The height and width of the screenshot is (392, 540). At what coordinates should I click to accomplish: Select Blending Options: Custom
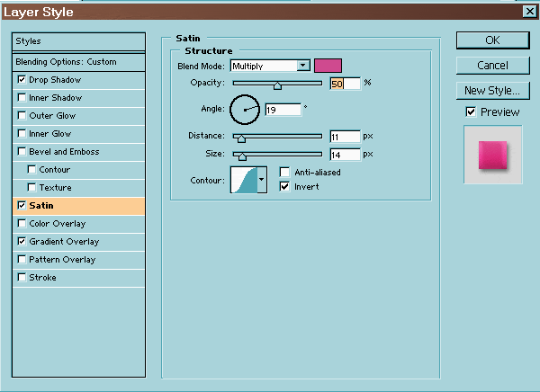(78, 62)
